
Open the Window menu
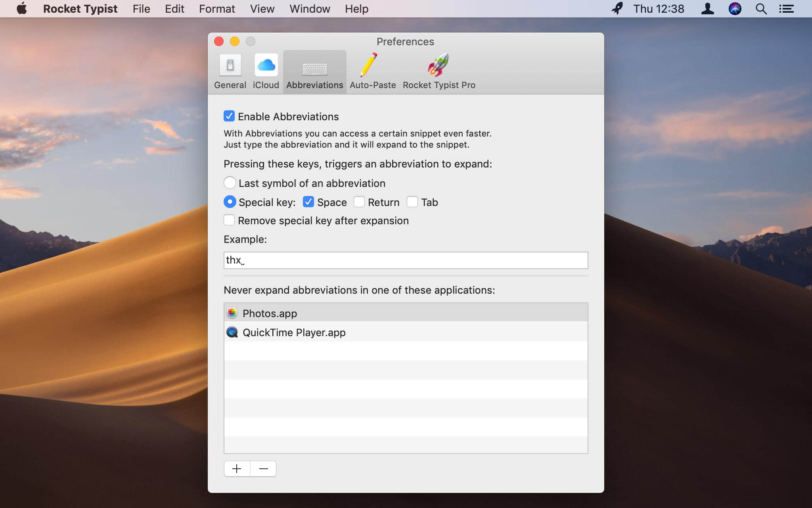click(310, 9)
